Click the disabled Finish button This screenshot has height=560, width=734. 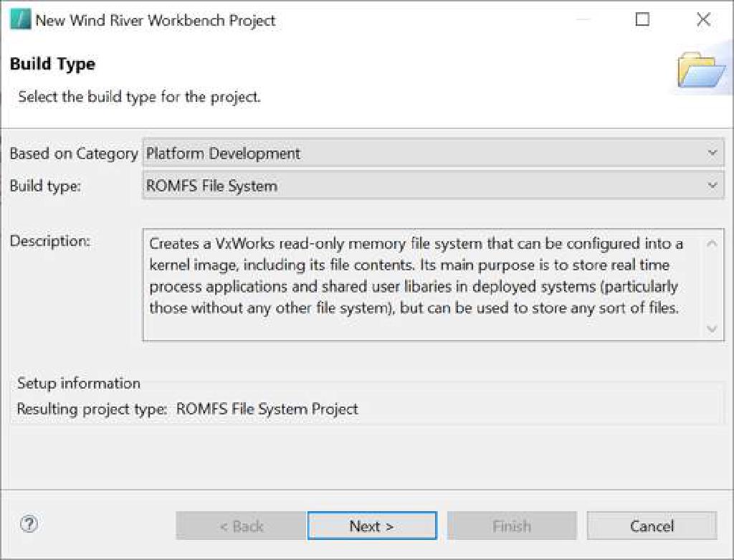tap(511, 526)
